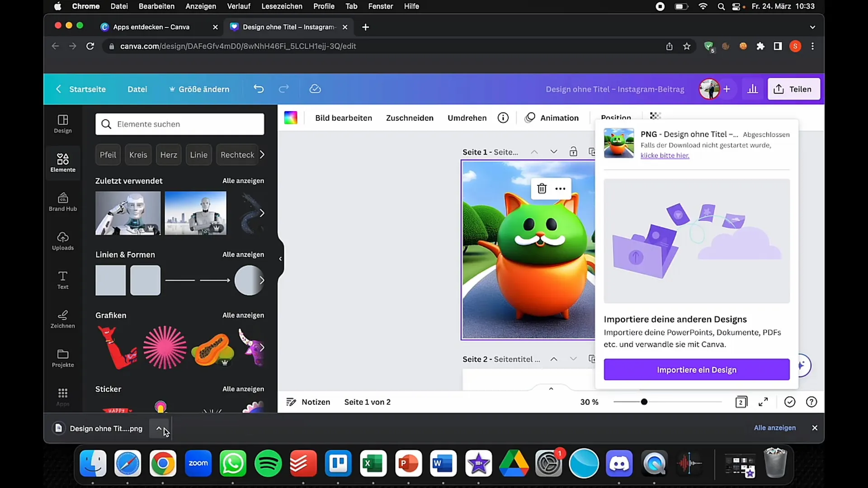Enter fullscreen presentation mode

764,402
